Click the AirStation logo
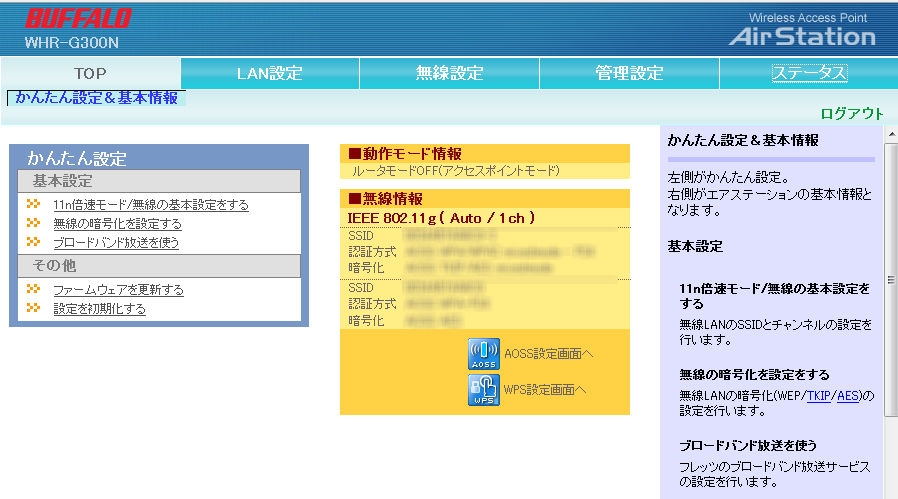The width and height of the screenshot is (898, 499). [802, 37]
